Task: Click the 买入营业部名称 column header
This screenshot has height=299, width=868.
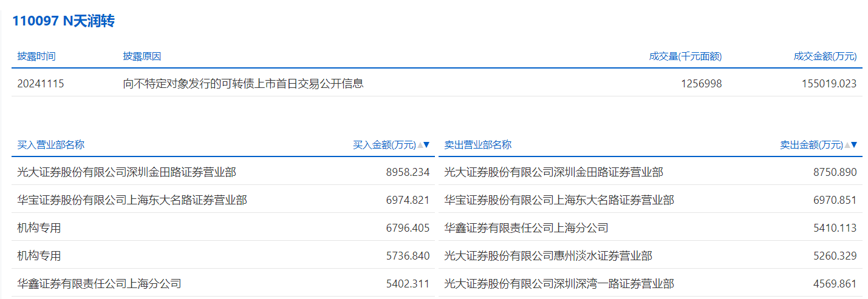Action: click(x=51, y=145)
